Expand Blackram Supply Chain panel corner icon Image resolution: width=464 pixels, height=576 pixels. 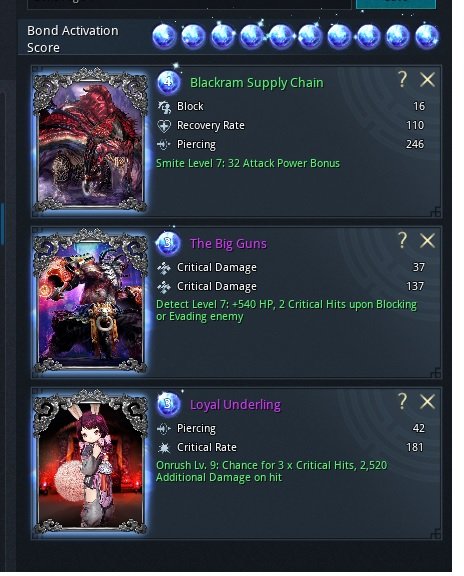(x=435, y=212)
